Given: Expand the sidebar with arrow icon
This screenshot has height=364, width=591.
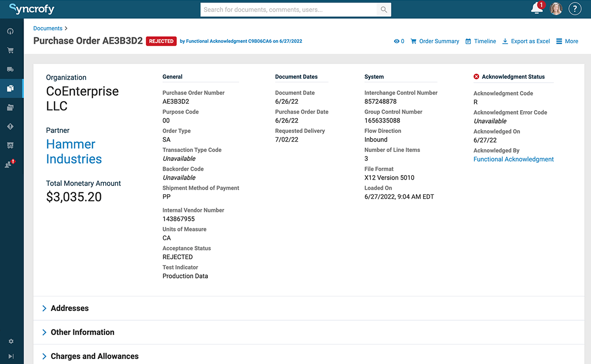Looking at the screenshot, I should (11, 356).
